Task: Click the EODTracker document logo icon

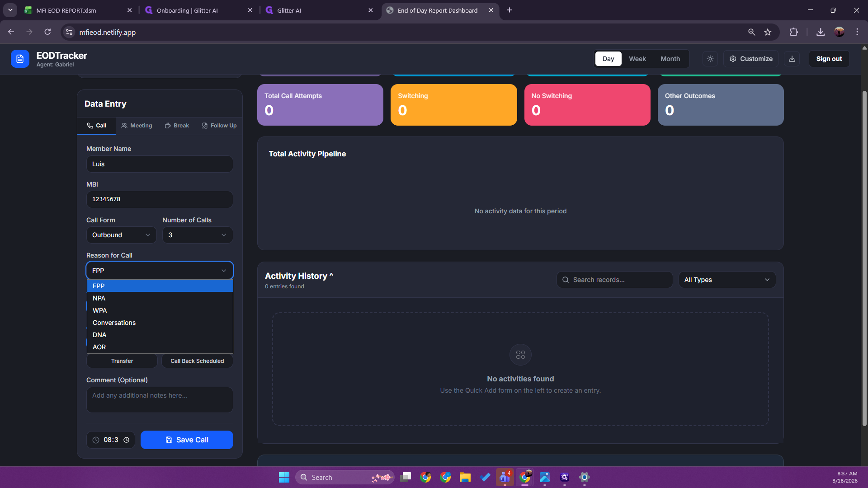Action: pyautogui.click(x=20, y=59)
